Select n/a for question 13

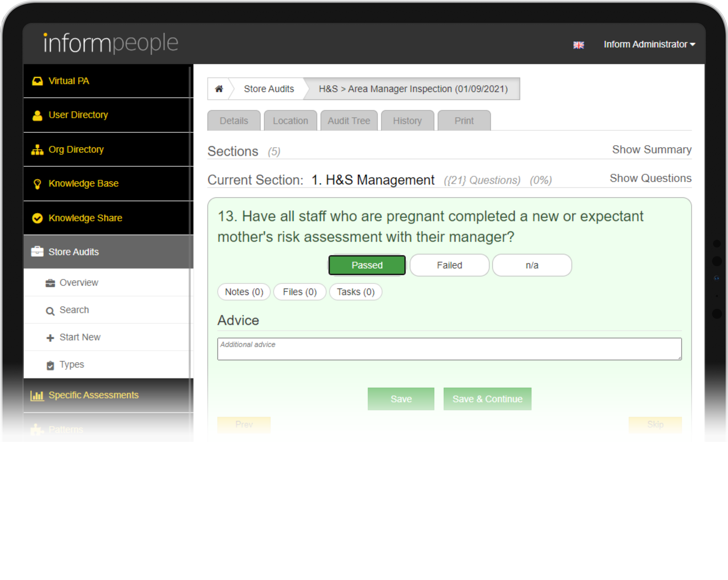[532, 265]
